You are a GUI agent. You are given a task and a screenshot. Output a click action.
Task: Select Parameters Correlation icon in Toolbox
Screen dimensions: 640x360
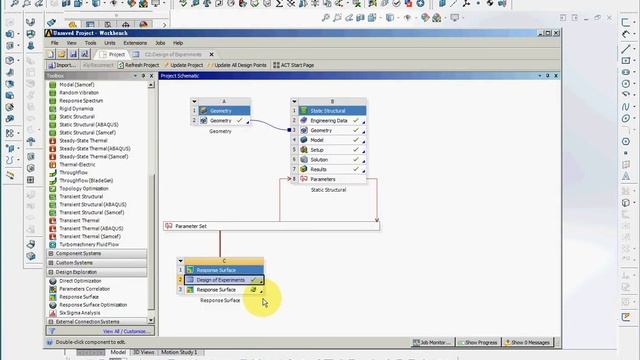point(53,289)
